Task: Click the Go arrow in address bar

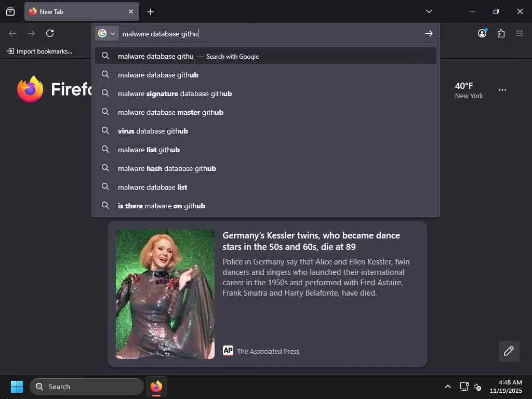Action: 429,33
